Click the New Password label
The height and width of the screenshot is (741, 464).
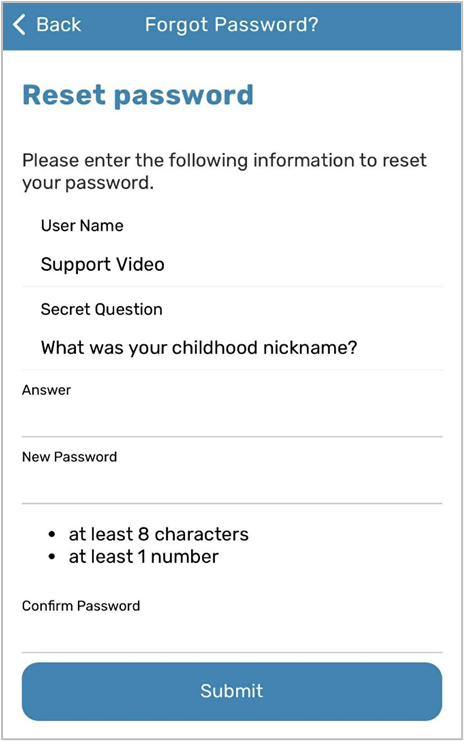coord(69,457)
